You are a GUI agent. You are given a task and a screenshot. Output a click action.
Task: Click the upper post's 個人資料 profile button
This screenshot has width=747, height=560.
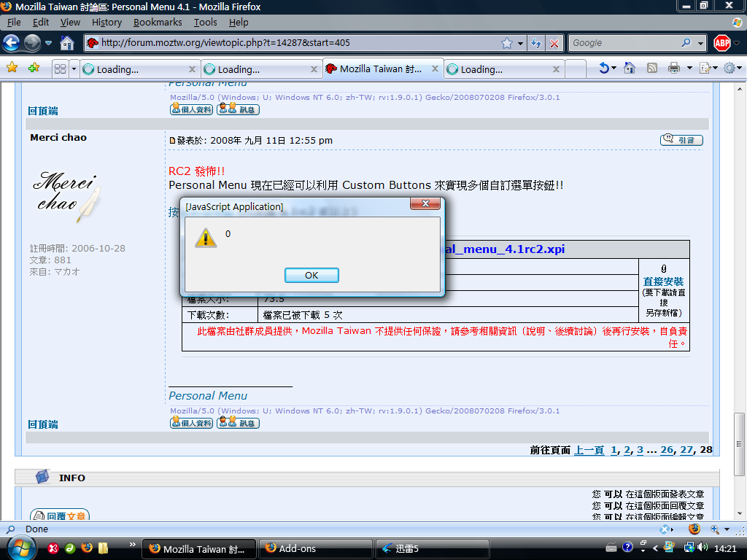point(192,109)
